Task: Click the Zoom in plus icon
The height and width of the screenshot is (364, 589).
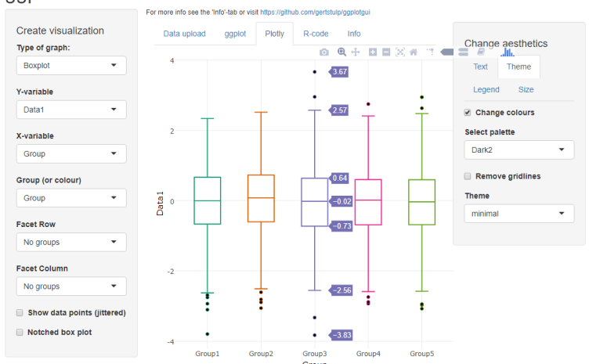Action: click(x=373, y=52)
